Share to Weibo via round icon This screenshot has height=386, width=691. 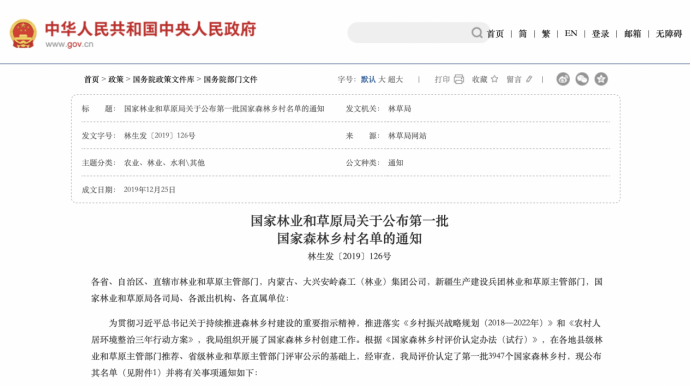pyautogui.click(x=563, y=79)
